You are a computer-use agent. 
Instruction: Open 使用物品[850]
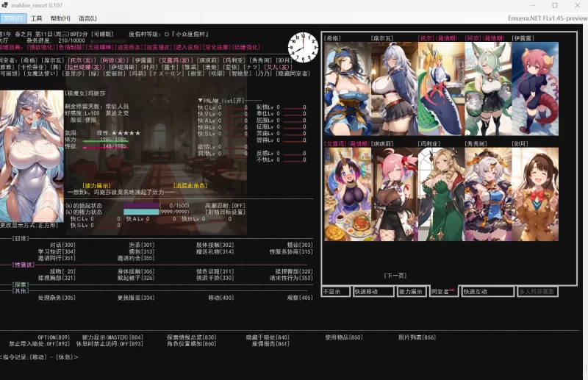coord(344,337)
